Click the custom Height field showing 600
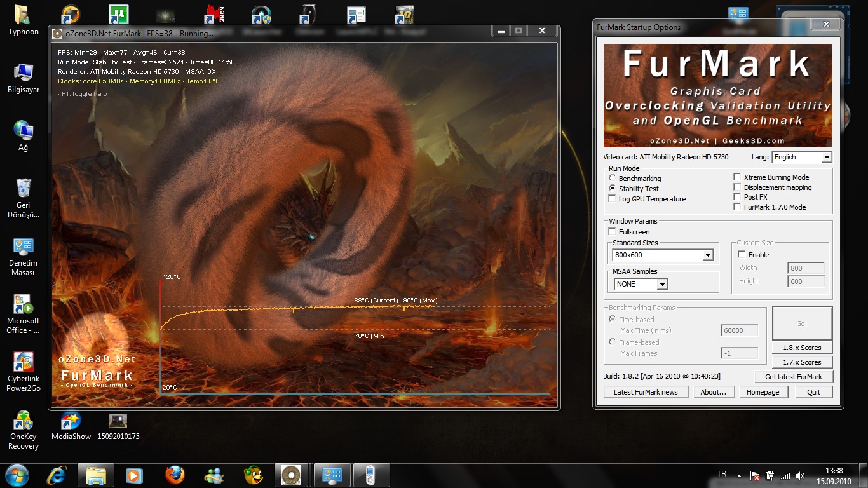The width and height of the screenshot is (868, 488). pyautogui.click(x=806, y=281)
